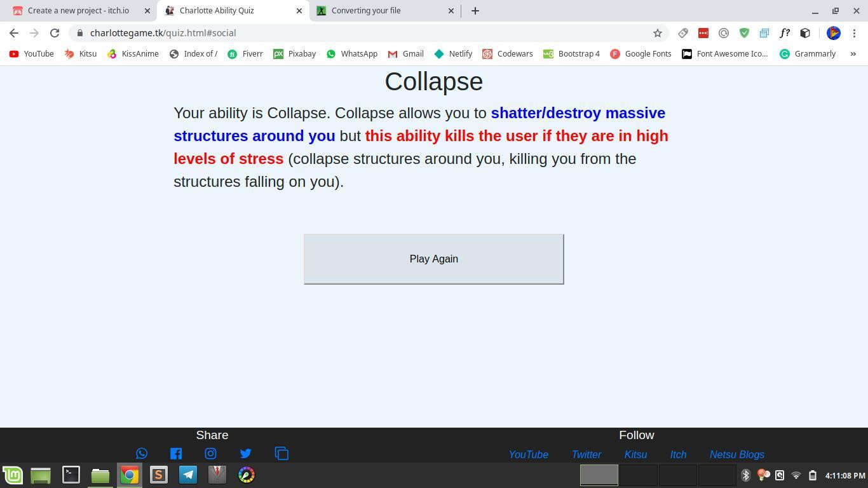
Task: Open the Chrome profile avatar
Action: [x=834, y=33]
